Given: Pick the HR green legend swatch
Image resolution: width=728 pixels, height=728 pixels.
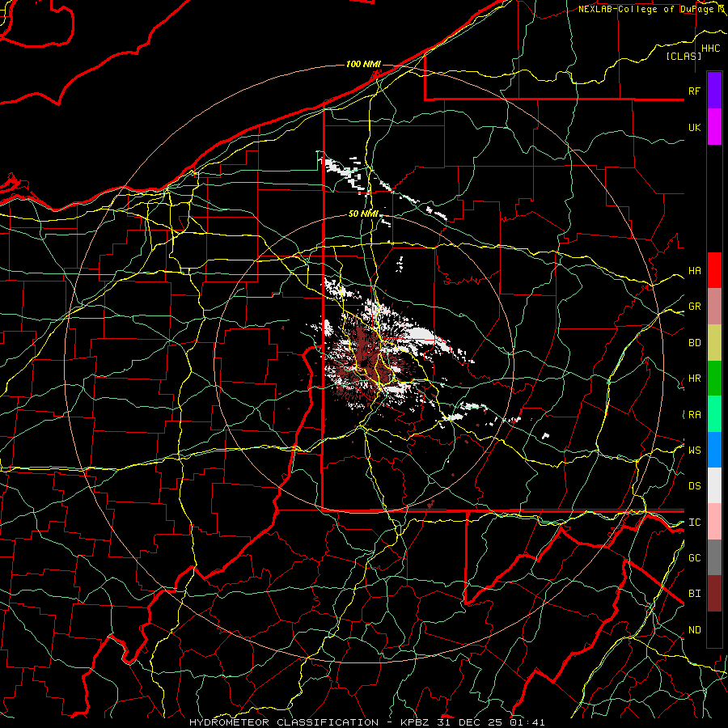Looking at the screenshot, I should 714,378.
